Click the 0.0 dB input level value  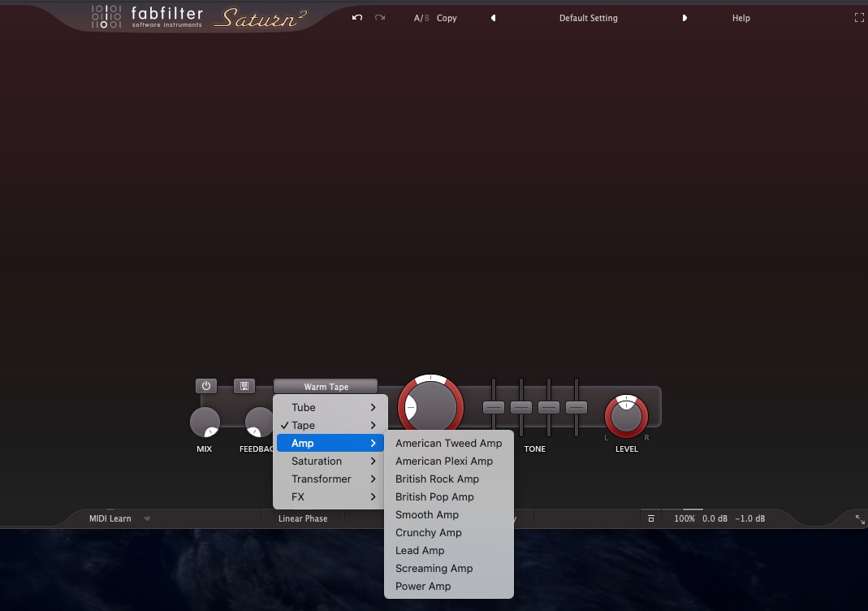tap(715, 518)
